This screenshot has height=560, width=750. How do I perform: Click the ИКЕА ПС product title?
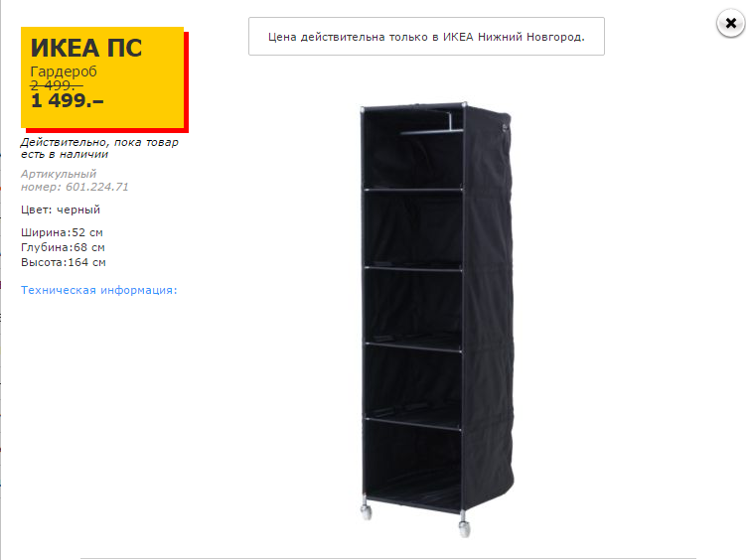[86, 48]
